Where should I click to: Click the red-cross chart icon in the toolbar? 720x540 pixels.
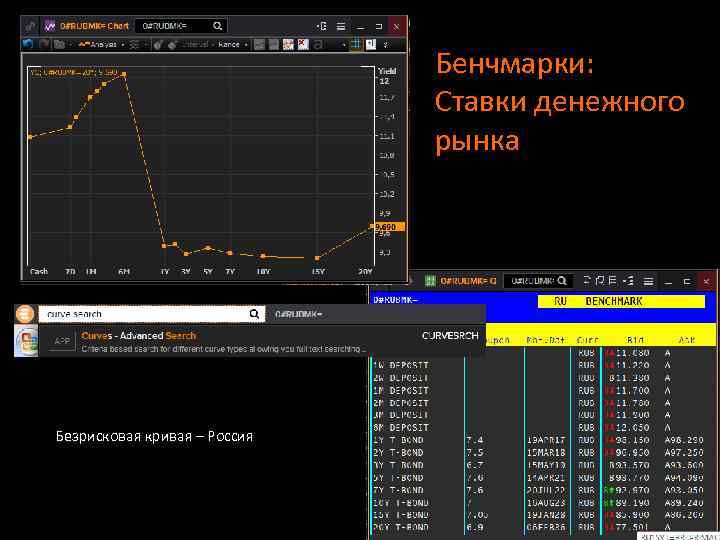303,44
